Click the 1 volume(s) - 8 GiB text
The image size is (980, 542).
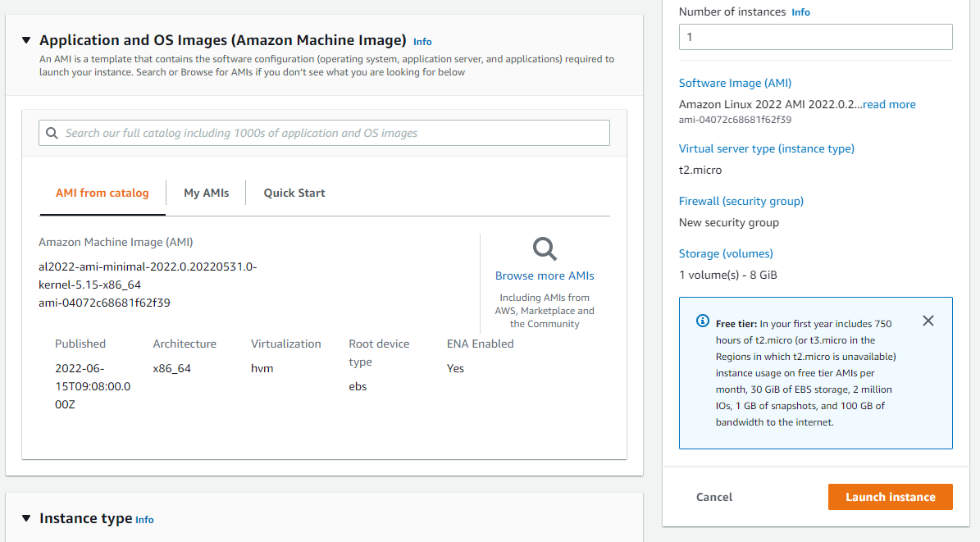pos(728,275)
